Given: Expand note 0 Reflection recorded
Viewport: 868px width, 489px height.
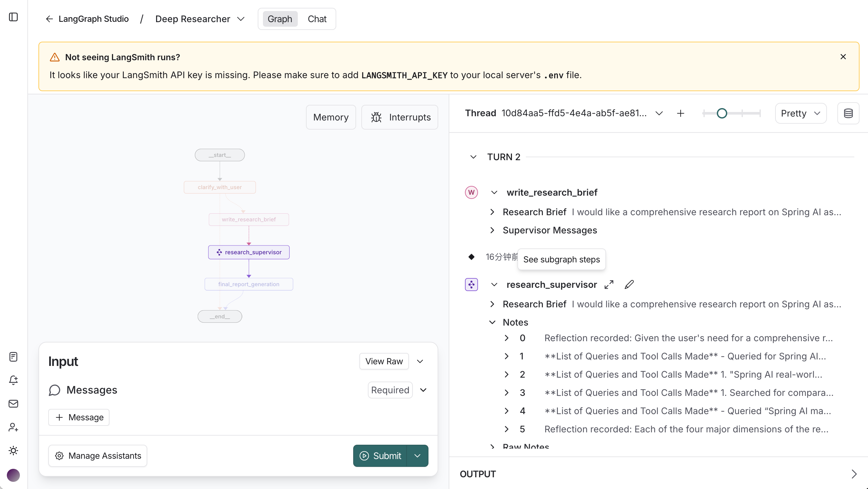Looking at the screenshot, I should click(x=506, y=338).
